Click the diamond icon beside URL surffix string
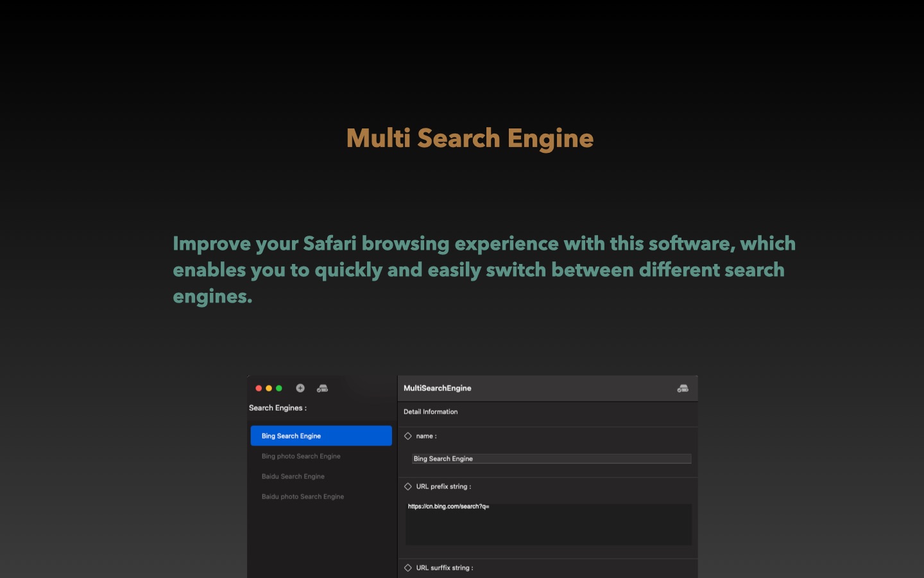924x578 pixels. [x=408, y=568]
